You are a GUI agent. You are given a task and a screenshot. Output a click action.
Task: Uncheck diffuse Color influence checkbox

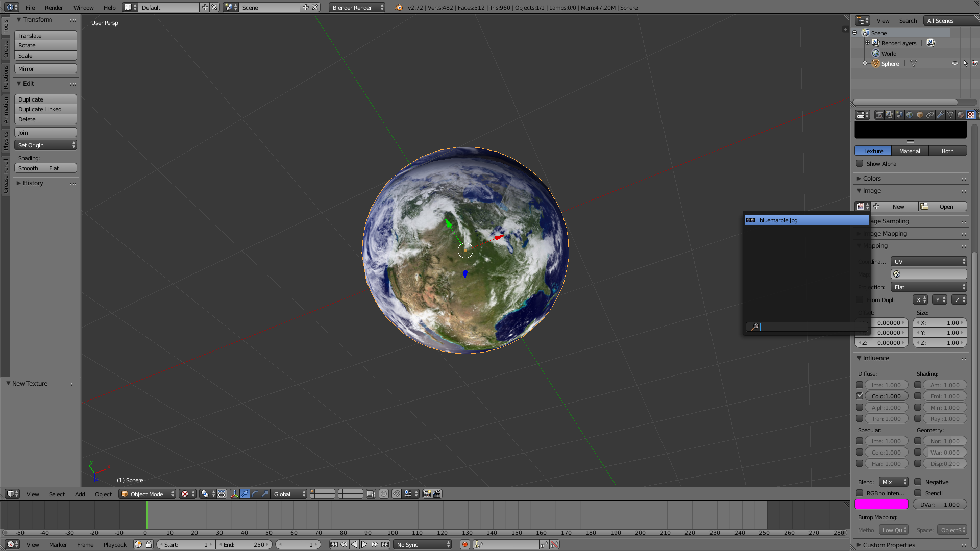click(x=860, y=396)
